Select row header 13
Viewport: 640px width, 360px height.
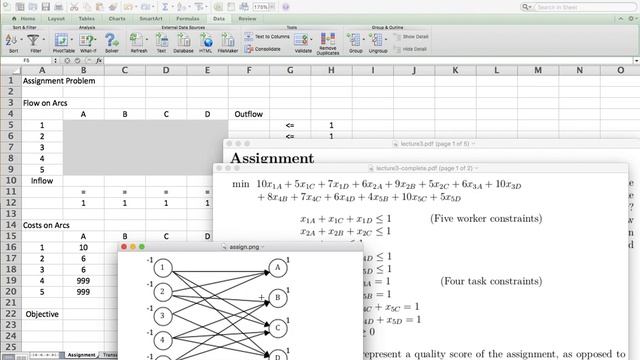pyautogui.click(x=11, y=213)
